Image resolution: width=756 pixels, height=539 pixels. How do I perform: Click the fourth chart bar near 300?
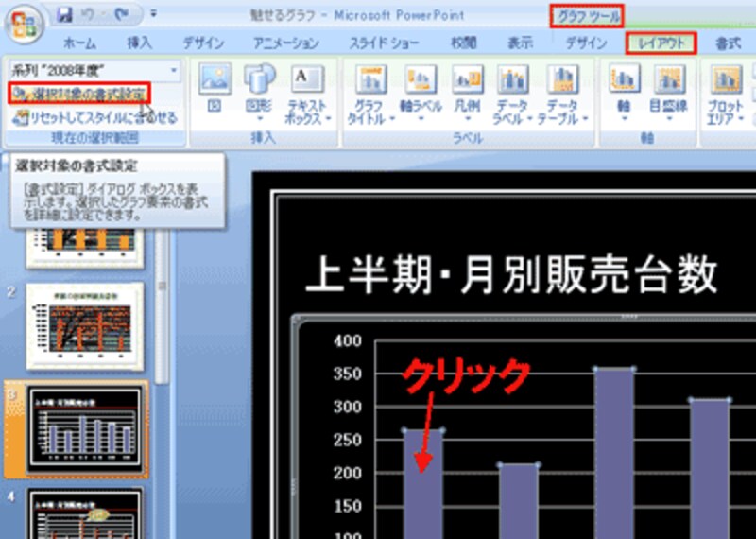710,469
